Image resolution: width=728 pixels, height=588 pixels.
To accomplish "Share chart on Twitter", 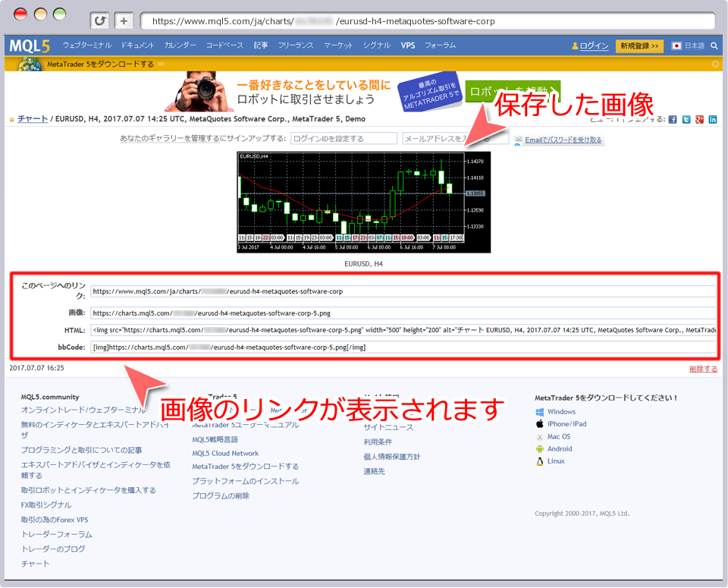I will tap(686, 119).
